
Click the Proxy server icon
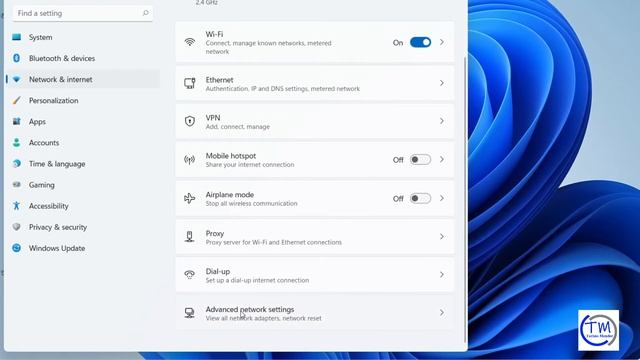coord(189,237)
